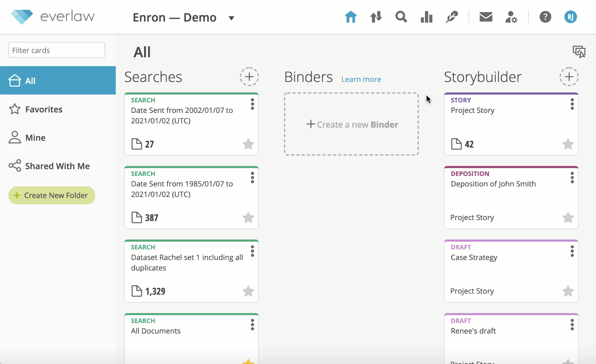Open the Project Story title
Screen dimensions: 596x364
click(x=472, y=111)
